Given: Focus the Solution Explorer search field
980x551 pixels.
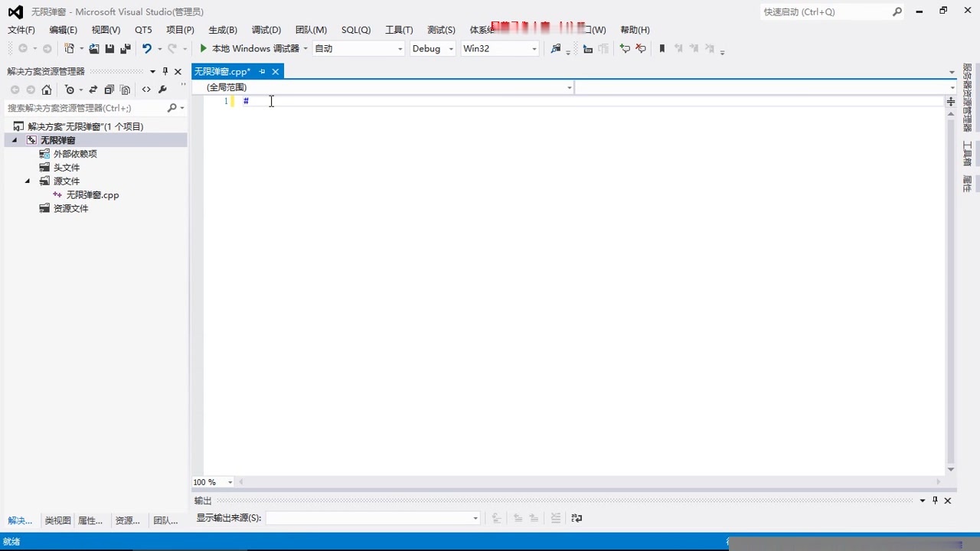Looking at the screenshot, I should click(86, 108).
